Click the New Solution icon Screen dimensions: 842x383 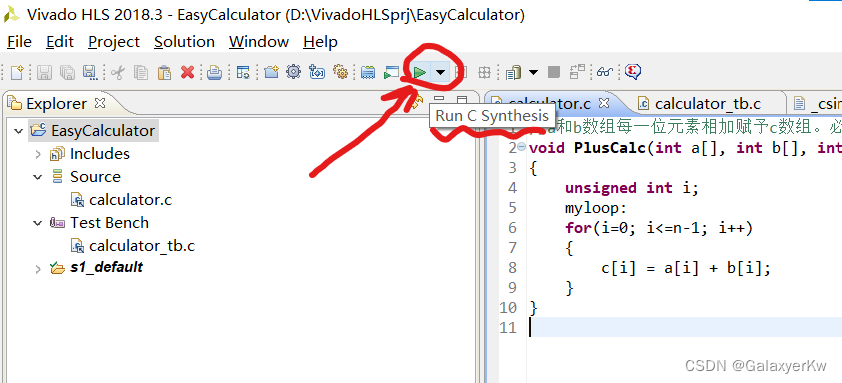pyautogui.click(x=317, y=72)
